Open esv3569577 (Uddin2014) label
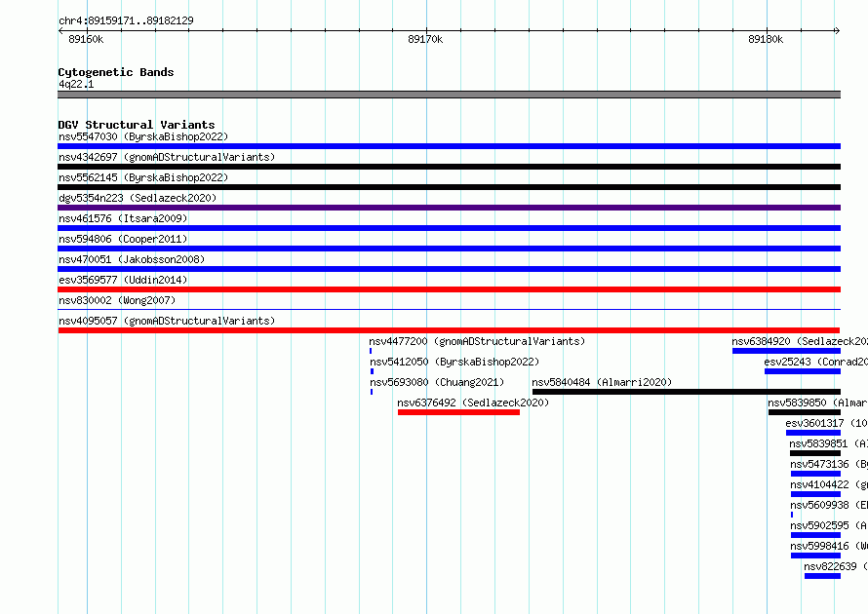This screenshot has height=614, width=868. click(123, 280)
